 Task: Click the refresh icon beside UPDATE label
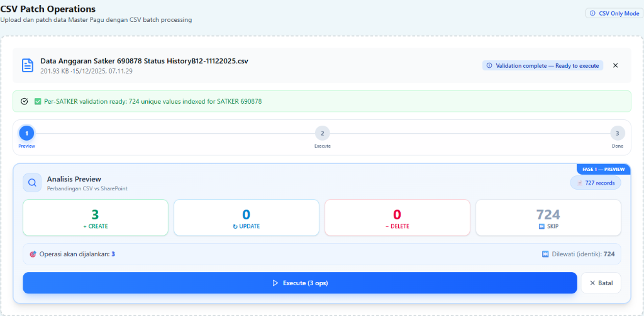pos(235,226)
